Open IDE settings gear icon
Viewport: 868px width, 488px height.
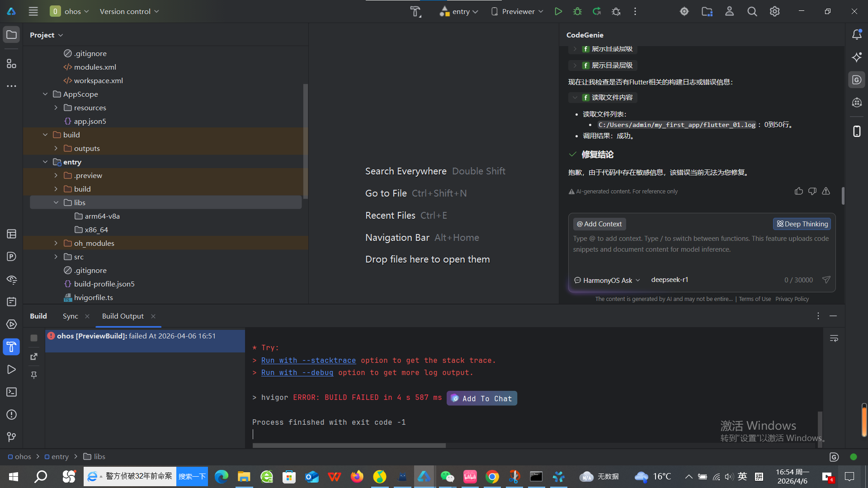tap(774, 11)
